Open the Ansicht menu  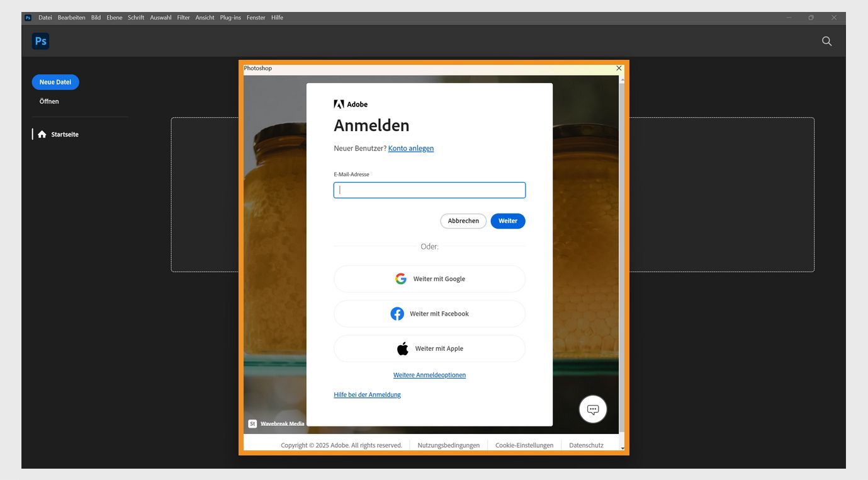point(205,18)
